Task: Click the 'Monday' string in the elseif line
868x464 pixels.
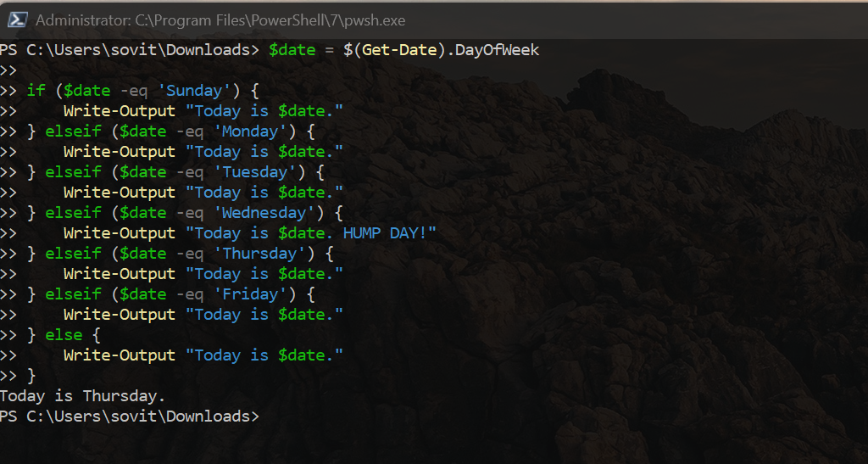Action: [250, 131]
